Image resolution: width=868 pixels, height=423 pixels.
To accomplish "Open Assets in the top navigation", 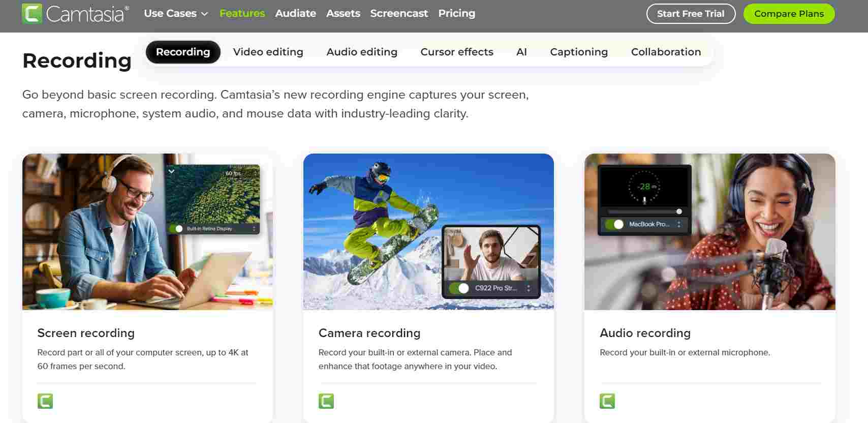I will pyautogui.click(x=343, y=13).
